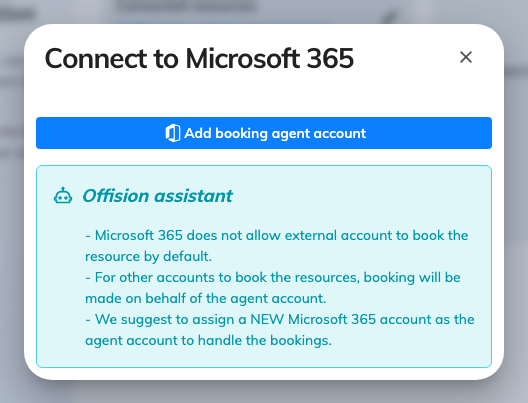Close the Connect to Microsoft 365 dialog
The image size is (528, 403).
coord(466,57)
